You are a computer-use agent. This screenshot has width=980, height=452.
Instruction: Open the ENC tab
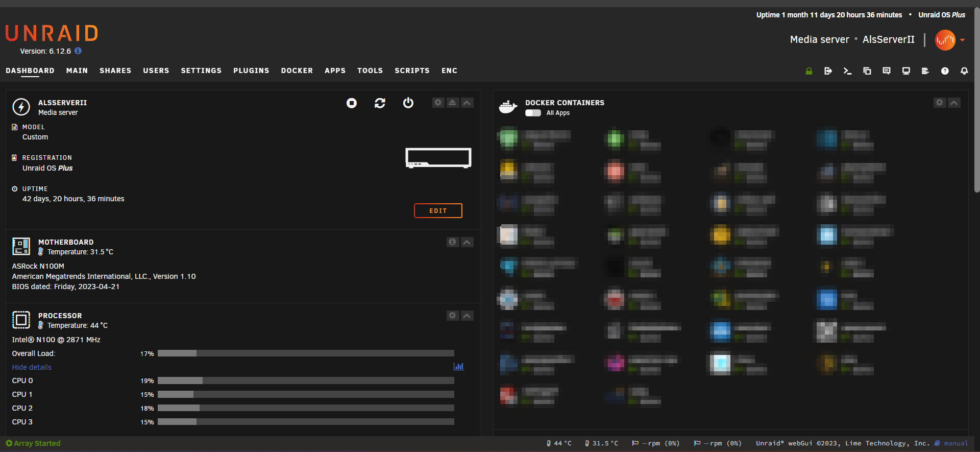[x=450, y=70]
